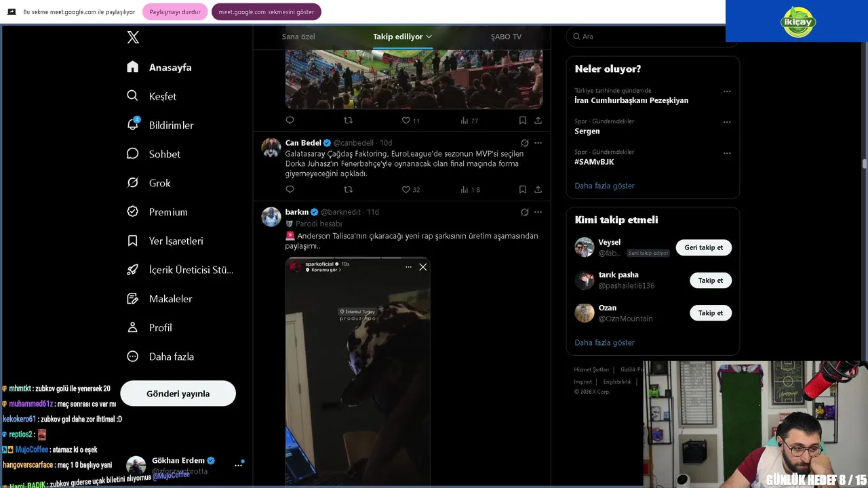Open Takip ediliyor tab dropdown
Image resolution: width=868 pixels, height=488 pixels.
(x=402, y=37)
